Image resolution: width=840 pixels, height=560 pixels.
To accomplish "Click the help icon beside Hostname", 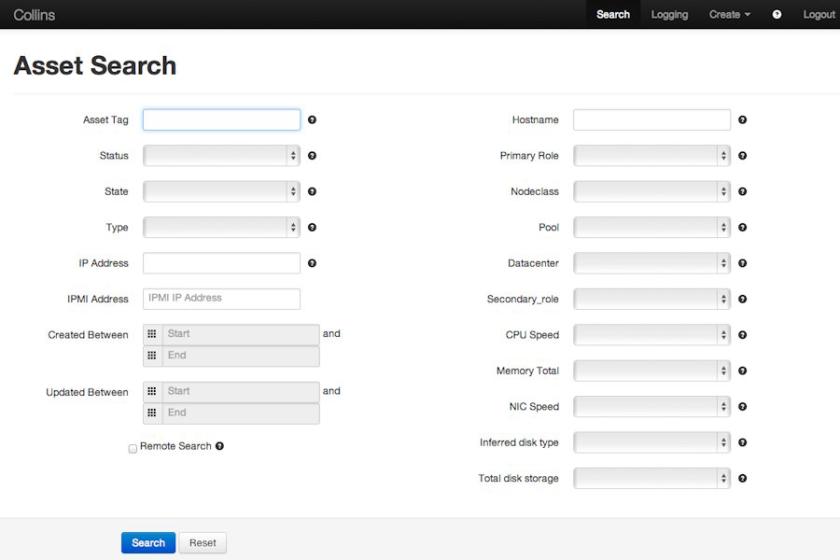I will (742, 120).
